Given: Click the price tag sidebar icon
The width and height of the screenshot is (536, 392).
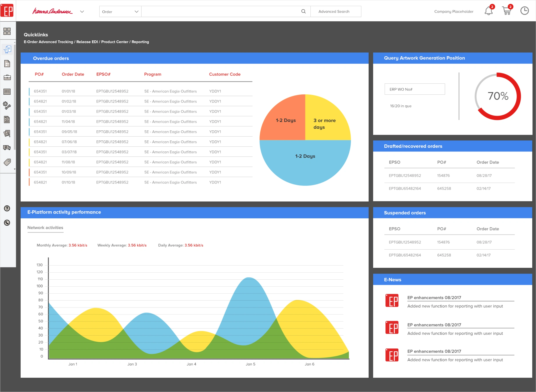Looking at the screenshot, I should point(7,162).
